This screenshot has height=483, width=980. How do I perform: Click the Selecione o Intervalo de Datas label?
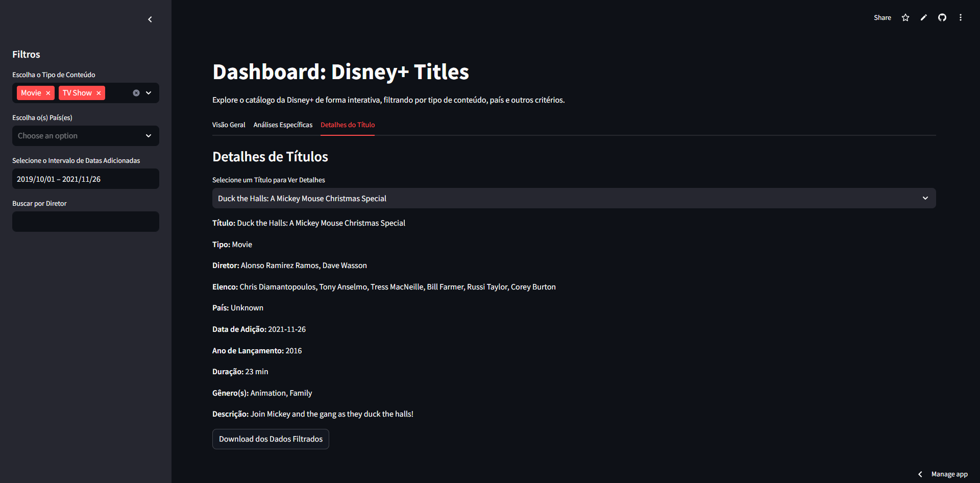tap(76, 160)
